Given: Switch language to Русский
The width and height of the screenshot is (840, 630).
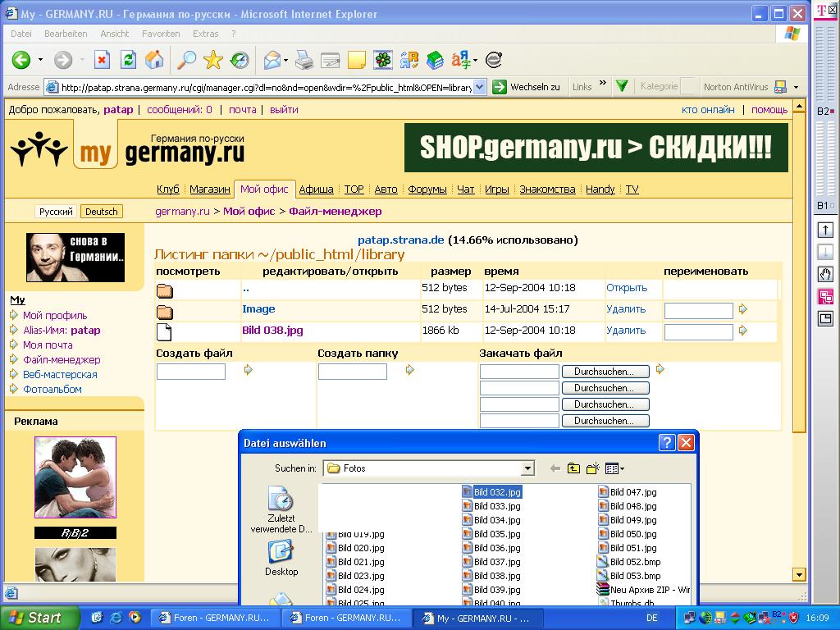Looking at the screenshot, I should (x=56, y=212).
